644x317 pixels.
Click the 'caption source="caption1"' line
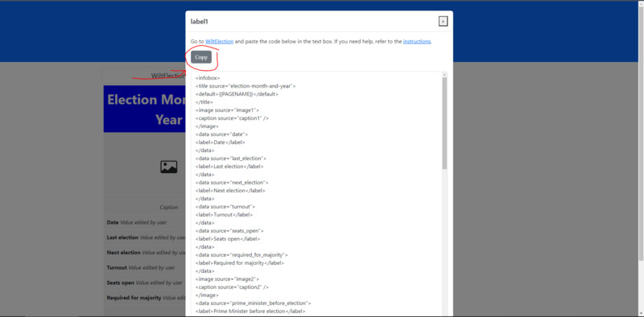click(x=232, y=117)
